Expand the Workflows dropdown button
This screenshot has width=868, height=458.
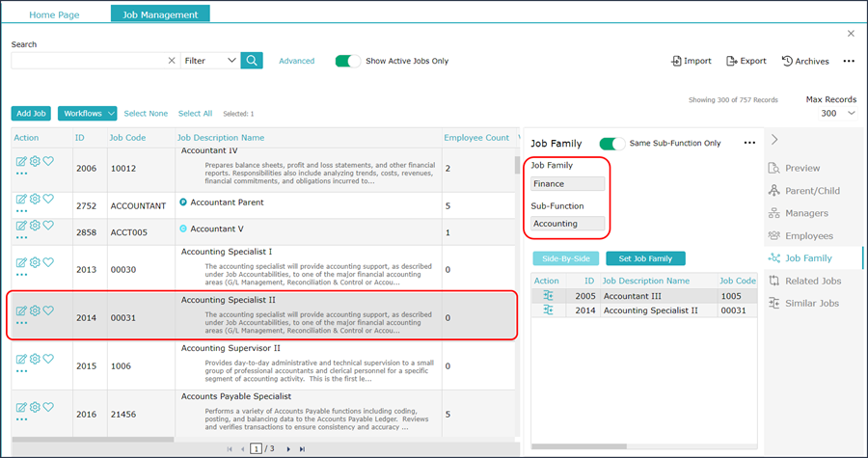point(88,114)
